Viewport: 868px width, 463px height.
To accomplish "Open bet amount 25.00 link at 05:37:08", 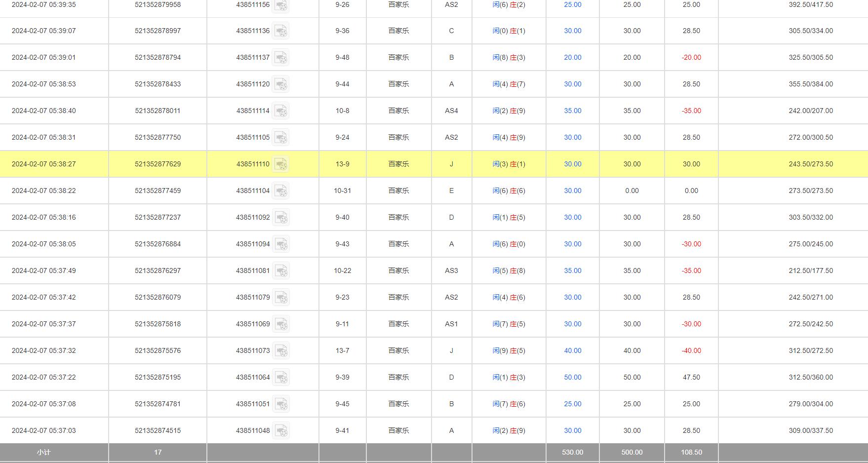I will (573, 404).
